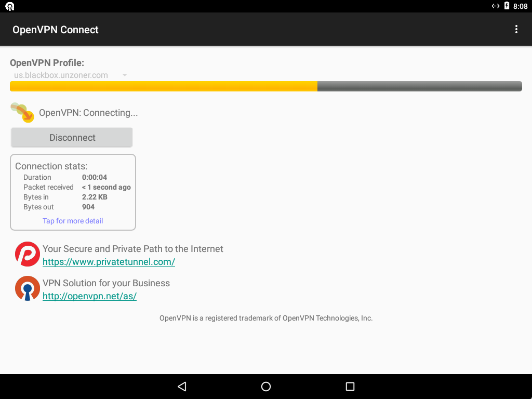Viewport: 532px width, 399px height.
Task: Click the Bytes in label
Action: 36,197
